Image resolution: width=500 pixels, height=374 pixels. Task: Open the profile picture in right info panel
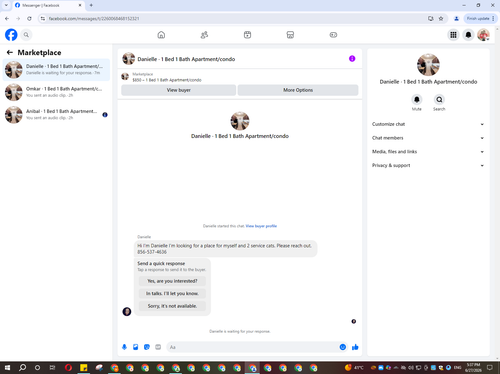(428, 65)
